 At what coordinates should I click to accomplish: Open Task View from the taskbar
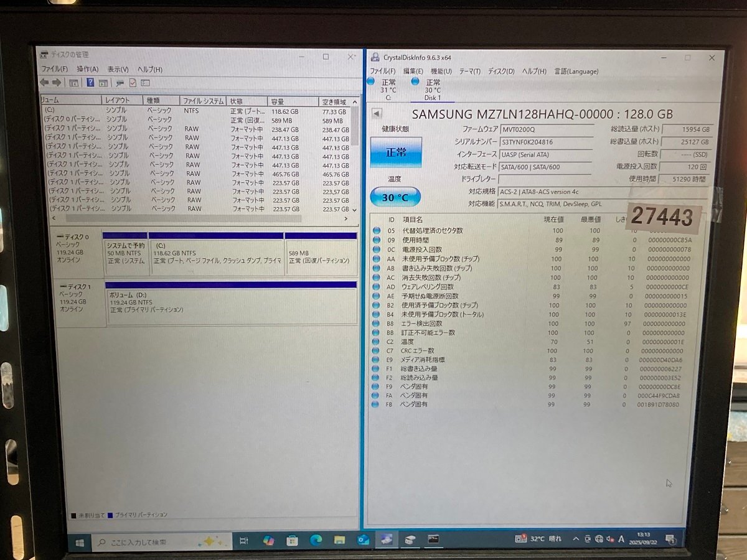244,541
